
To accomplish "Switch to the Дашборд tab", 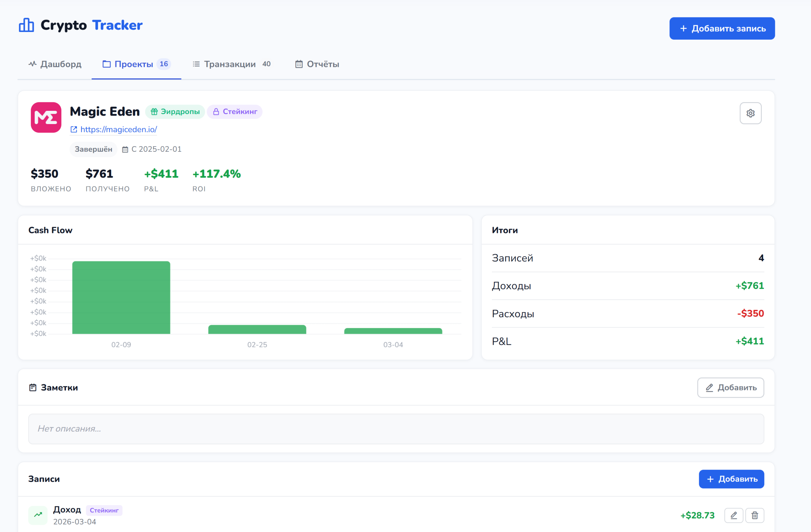I will 55,64.
